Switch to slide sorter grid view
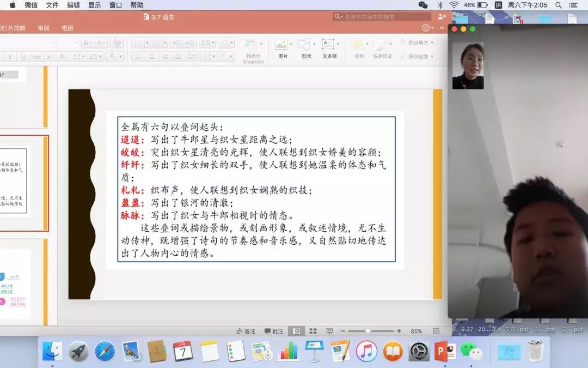 pyautogui.click(x=313, y=331)
